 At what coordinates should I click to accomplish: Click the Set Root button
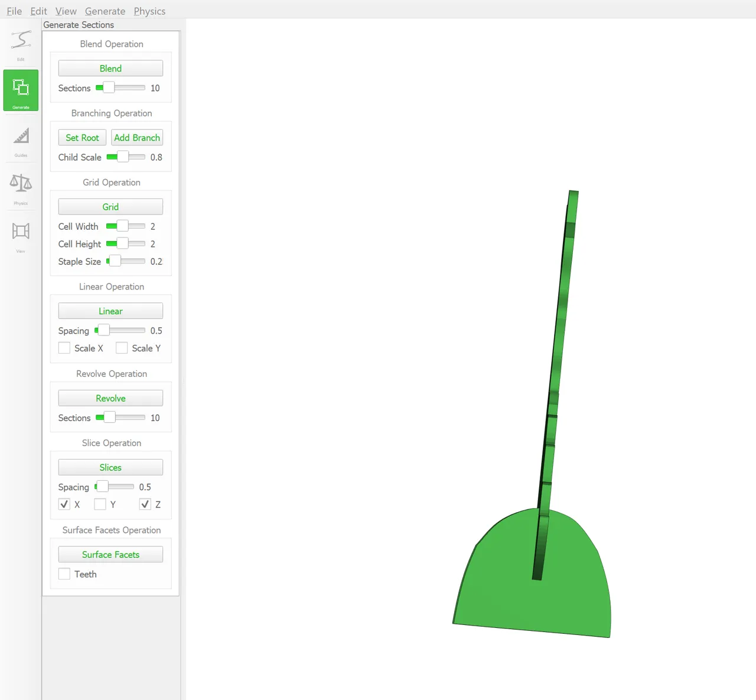tap(82, 138)
